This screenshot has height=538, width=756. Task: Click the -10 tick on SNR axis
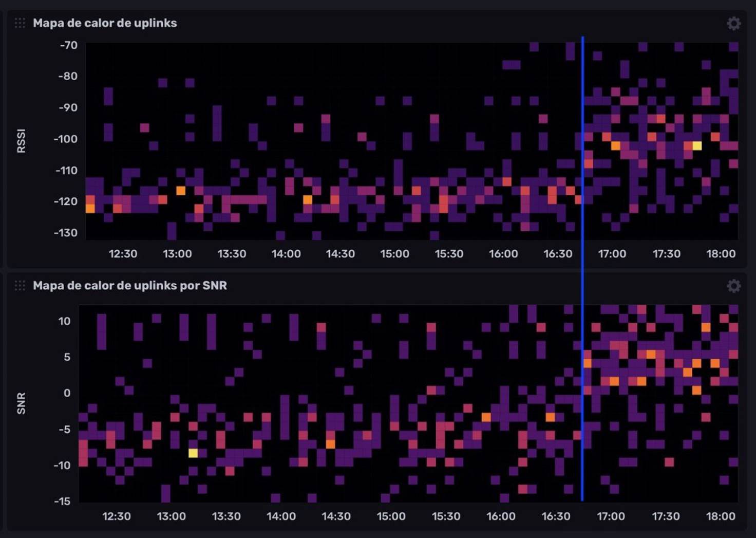pyautogui.click(x=62, y=465)
